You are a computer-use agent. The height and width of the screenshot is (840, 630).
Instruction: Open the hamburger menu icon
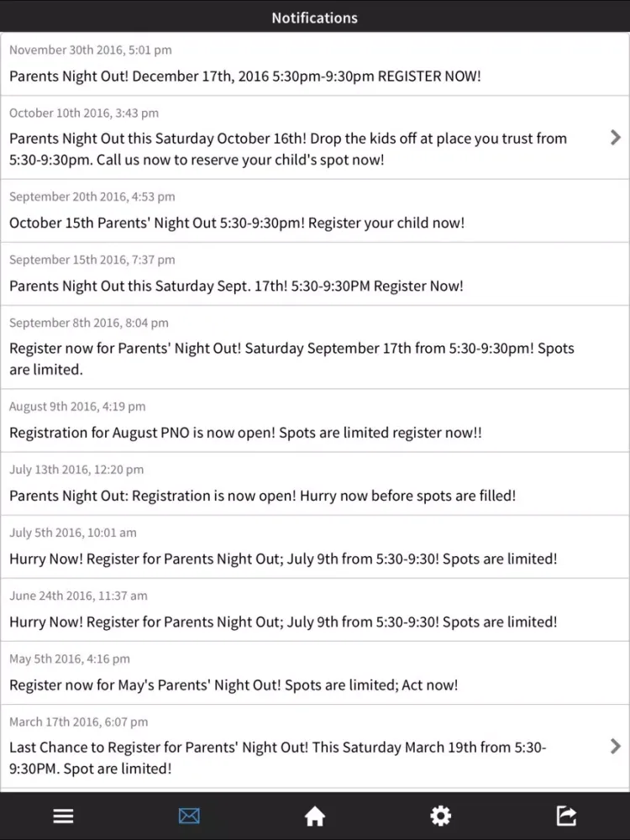63,816
